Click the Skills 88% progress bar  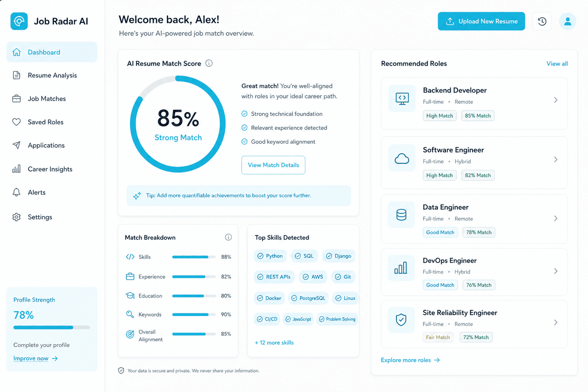coord(194,257)
